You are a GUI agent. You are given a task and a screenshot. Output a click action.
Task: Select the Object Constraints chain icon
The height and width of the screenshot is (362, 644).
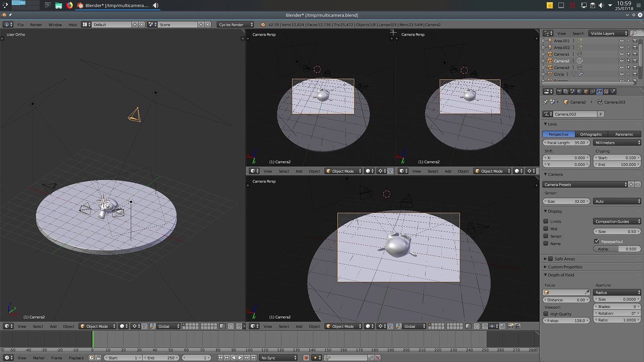point(593,92)
